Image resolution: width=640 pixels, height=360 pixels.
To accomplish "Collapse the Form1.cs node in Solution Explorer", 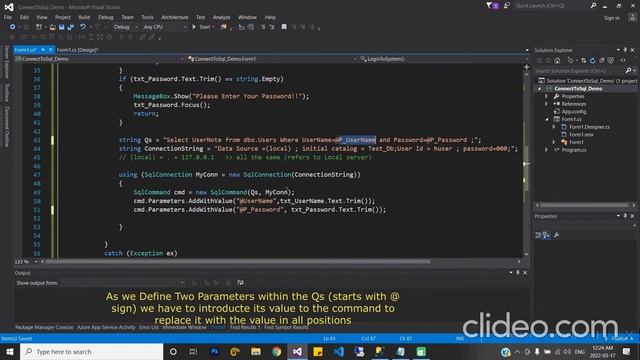I will coord(547,119).
